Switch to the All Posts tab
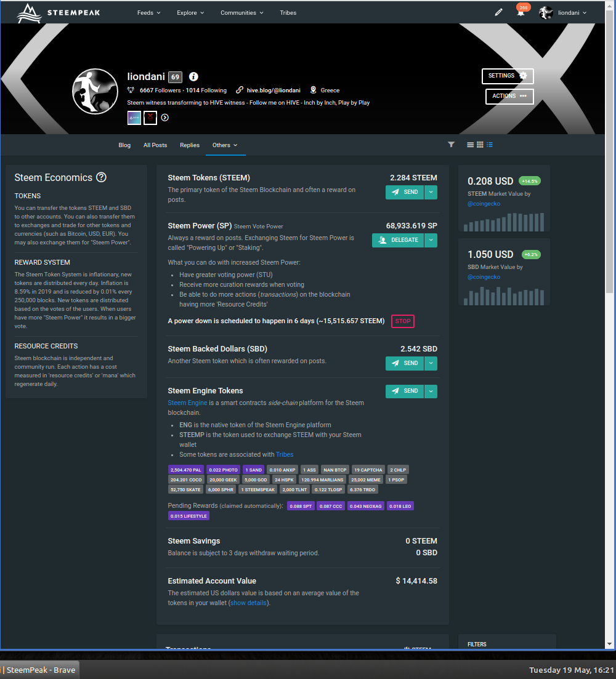 (x=155, y=145)
